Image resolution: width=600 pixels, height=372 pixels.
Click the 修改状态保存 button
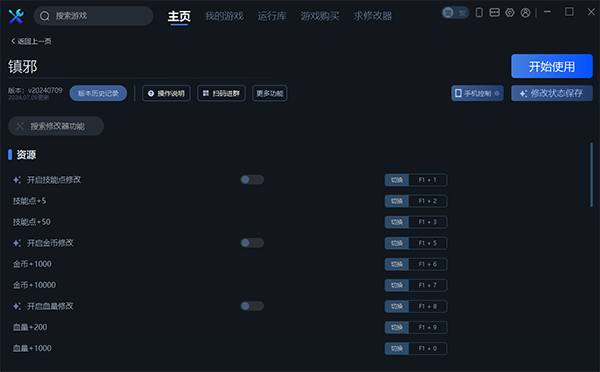[552, 93]
